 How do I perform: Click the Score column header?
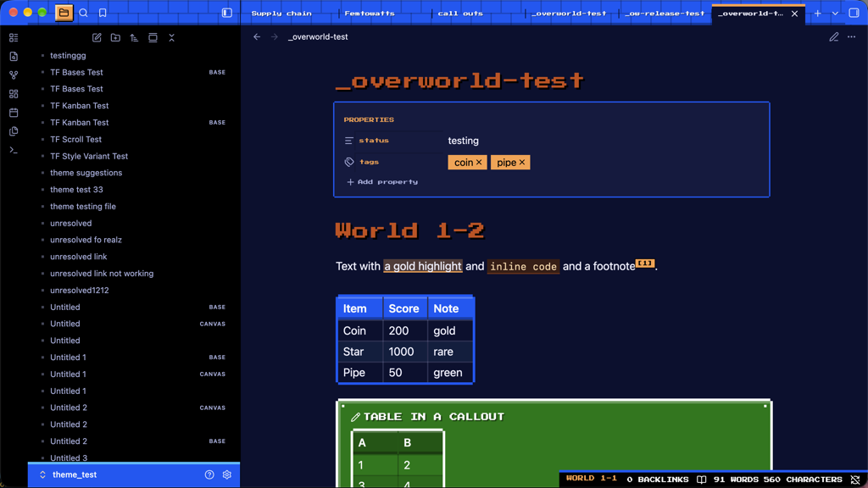click(404, 308)
